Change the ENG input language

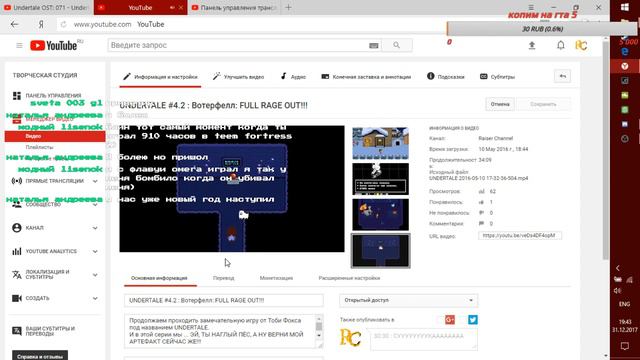(x=624, y=304)
